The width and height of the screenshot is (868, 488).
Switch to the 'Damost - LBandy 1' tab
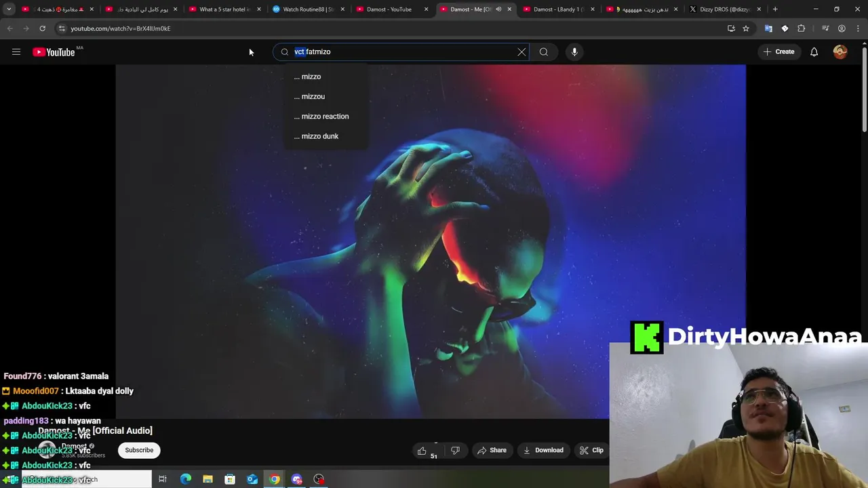coord(558,9)
